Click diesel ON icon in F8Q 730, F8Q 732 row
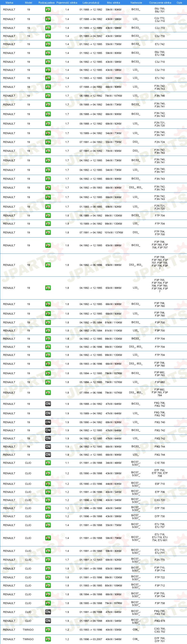The width and height of the screenshot is (187, 644). pyautogui.click(x=48, y=612)
